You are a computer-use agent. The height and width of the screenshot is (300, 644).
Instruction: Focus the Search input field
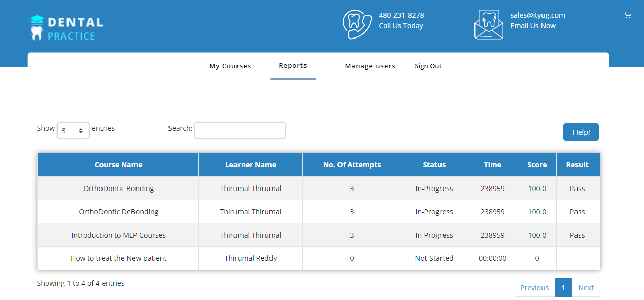click(240, 130)
